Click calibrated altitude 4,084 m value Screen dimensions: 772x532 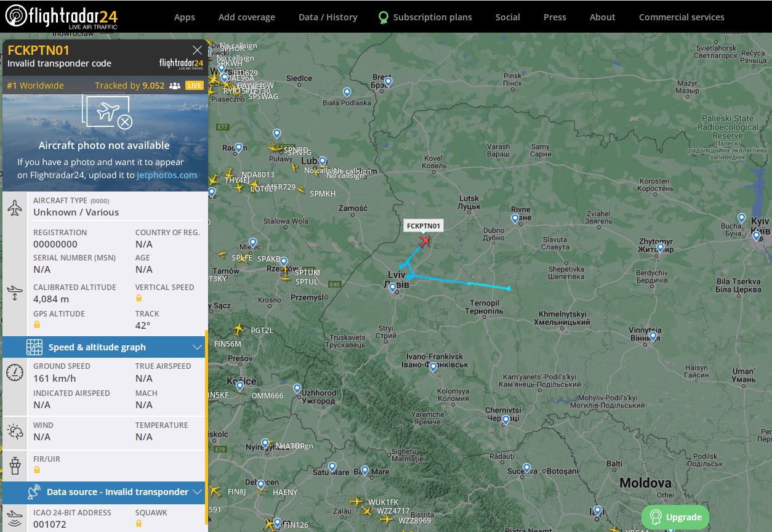pyautogui.click(x=51, y=299)
